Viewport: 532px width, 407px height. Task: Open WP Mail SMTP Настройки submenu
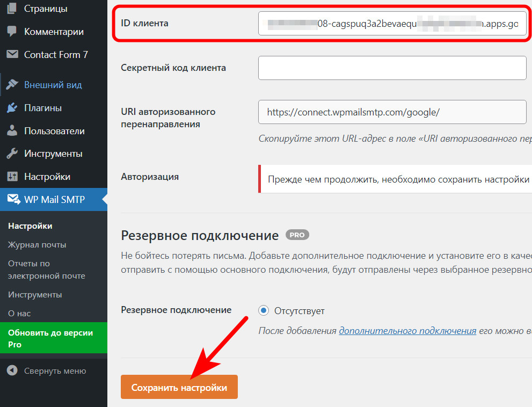click(x=30, y=226)
